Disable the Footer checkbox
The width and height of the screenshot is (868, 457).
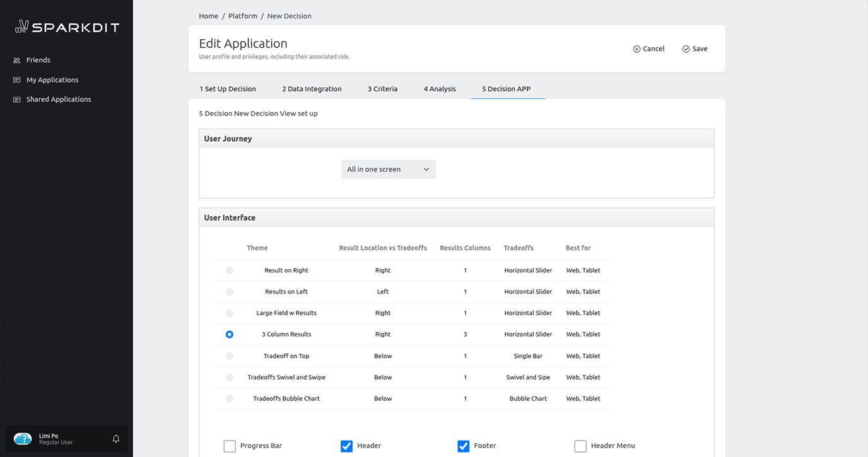coord(464,446)
